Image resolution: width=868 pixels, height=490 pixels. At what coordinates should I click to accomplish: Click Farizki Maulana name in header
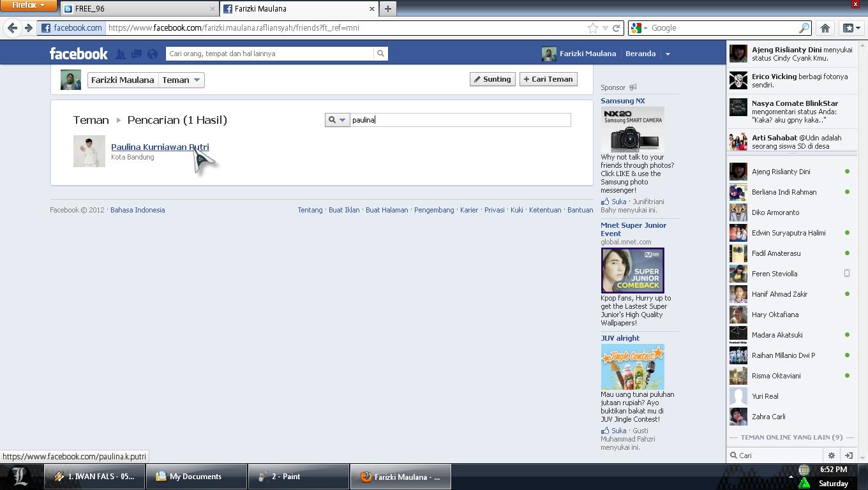pos(588,54)
